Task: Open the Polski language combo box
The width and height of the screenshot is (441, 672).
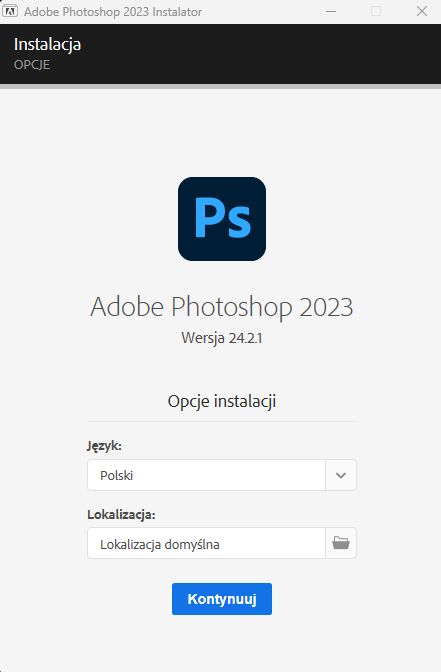Action: coord(222,475)
